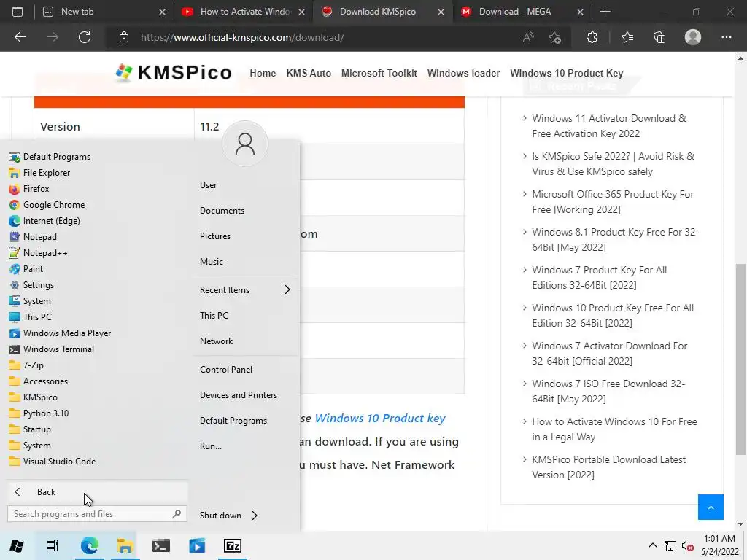Open 7-Zip icon on the taskbar

[233, 545]
